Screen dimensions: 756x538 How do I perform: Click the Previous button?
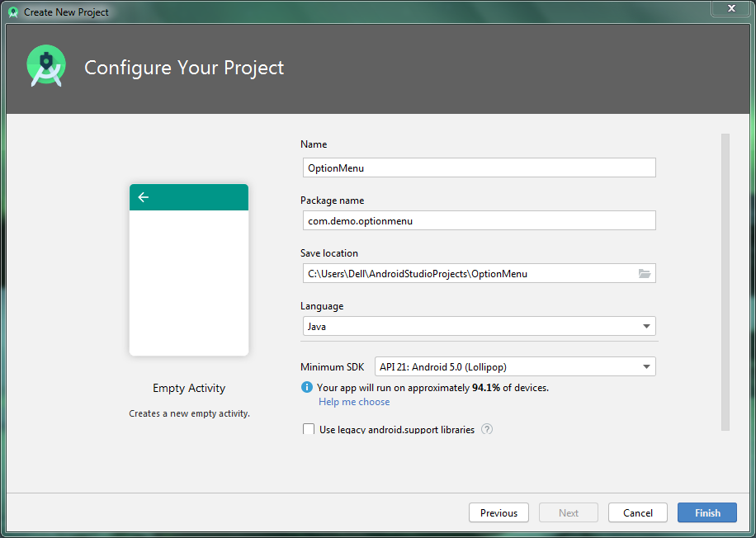pos(498,512)
